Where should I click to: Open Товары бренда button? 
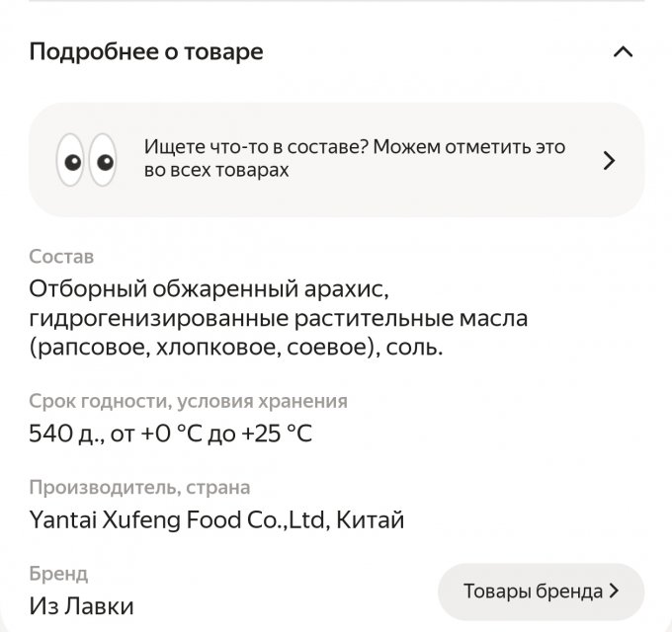[542, 592]
